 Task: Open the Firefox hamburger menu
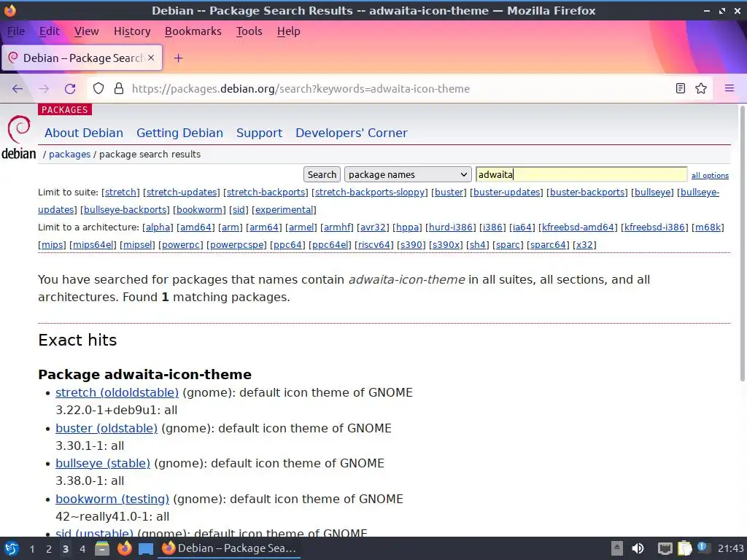click(729, 88)
